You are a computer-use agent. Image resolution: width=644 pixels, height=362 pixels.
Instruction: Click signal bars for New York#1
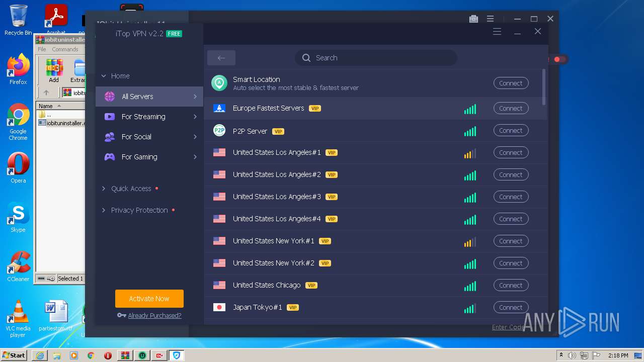pyautogui.click(x=470, y=242)
